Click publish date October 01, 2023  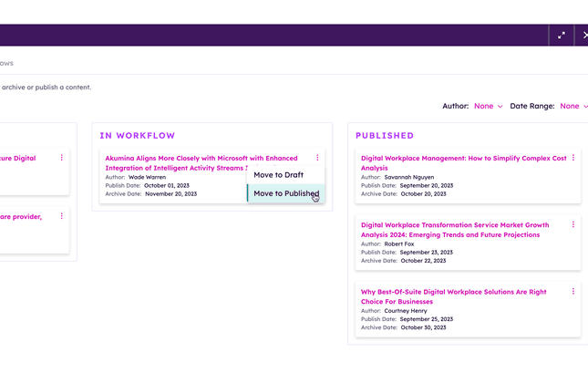coord(167,185)
